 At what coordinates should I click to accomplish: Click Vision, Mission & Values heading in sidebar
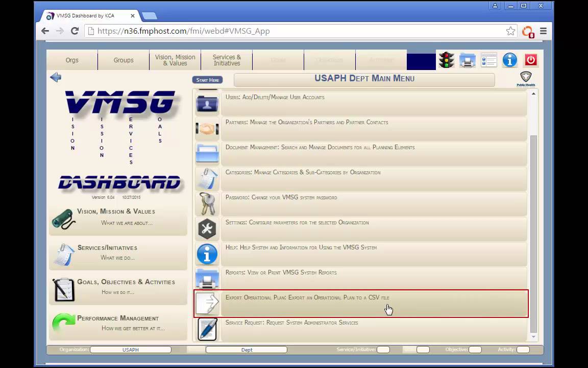(116, 212)
